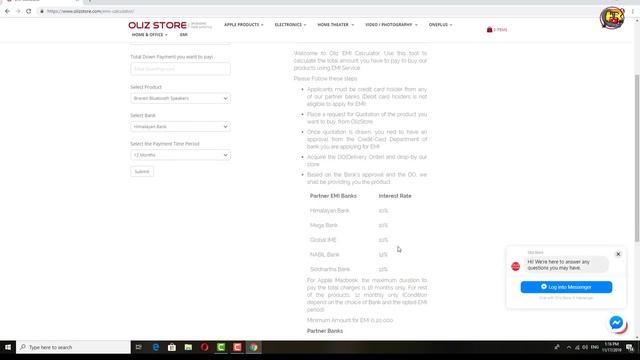640x360 pixels.
Task: Open the green Camtasia taskbar app
Action: pos(221,347)
